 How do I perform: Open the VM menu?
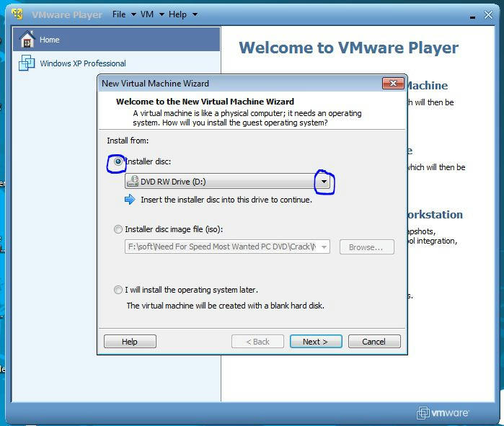pyautogui.click(x=152, y=14)
